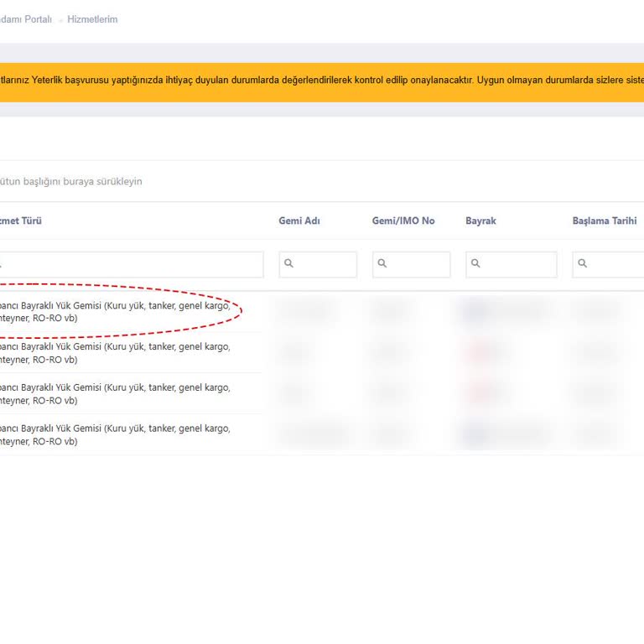This screenshot has height=644, width=644.
Task: Click the magnifier icon in Başlama Tarihi filter
Action: [x=582, y=263]
